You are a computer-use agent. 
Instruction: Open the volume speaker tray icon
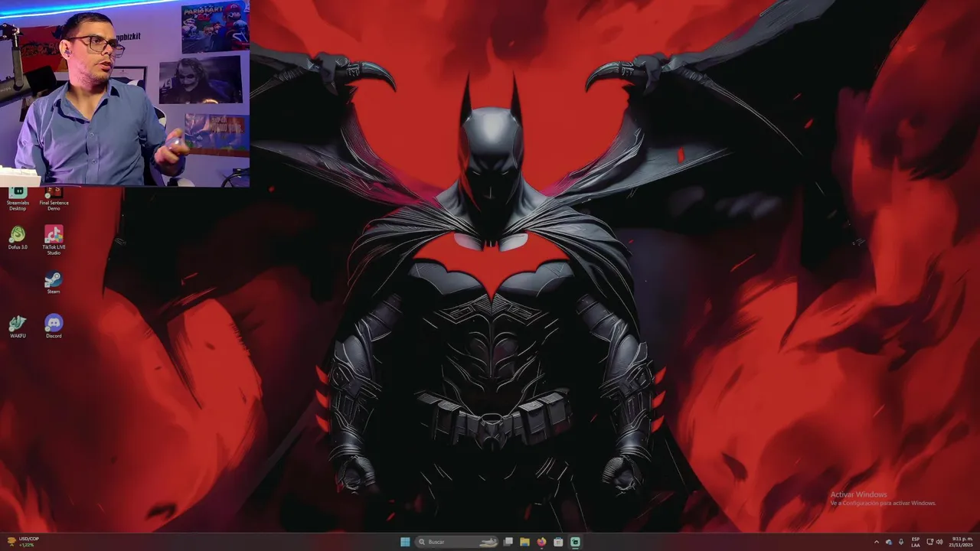[x=939, y=542]
